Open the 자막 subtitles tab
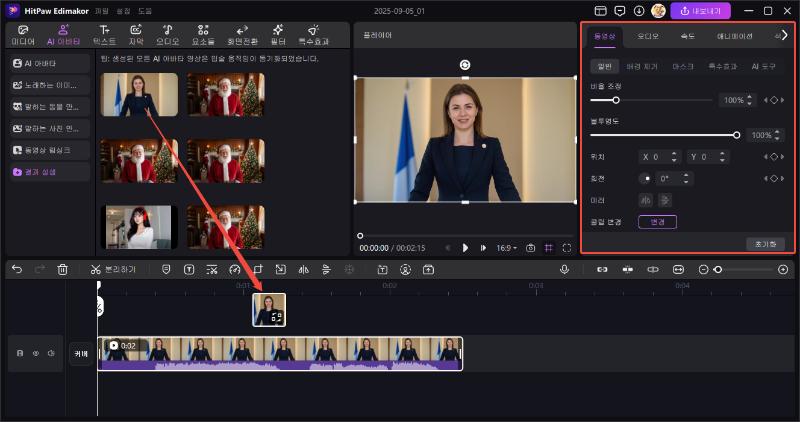Viewport: 800px width, 422px height. click(x=136, y=35)
